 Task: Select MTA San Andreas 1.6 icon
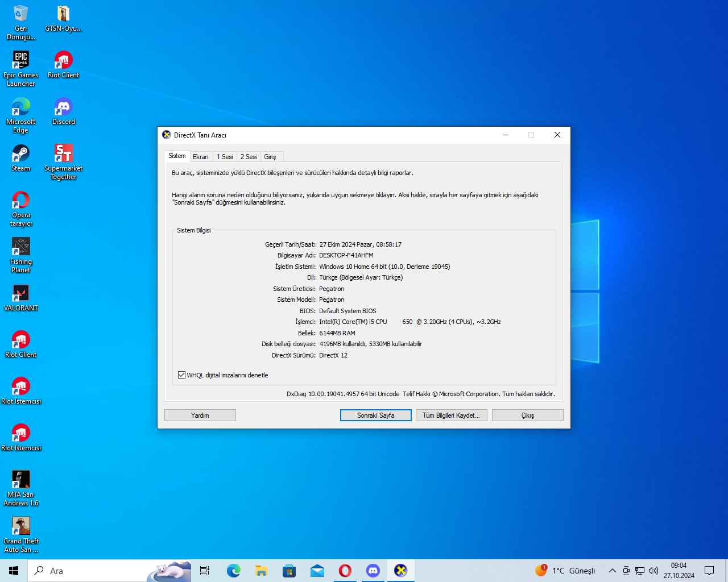point(21,480)
